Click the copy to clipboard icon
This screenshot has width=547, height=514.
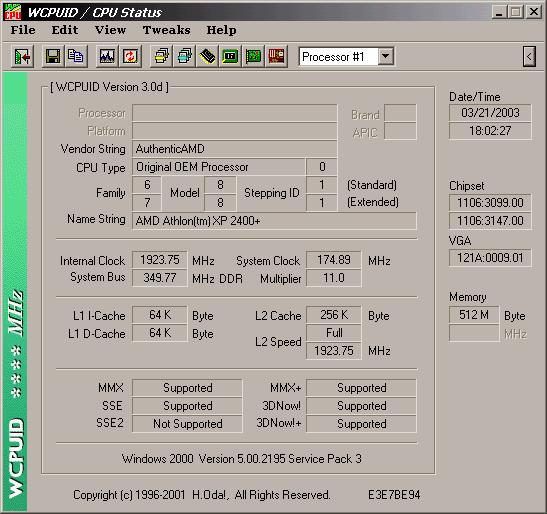tap(76, 56)
